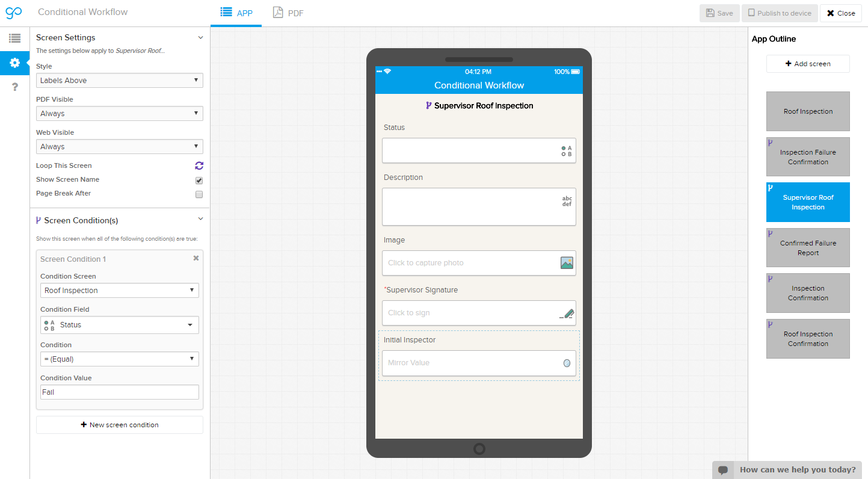This screenshot has width=868, height=479.
Task: Switch to the PDF tab
Action: [x=288, y=13]
